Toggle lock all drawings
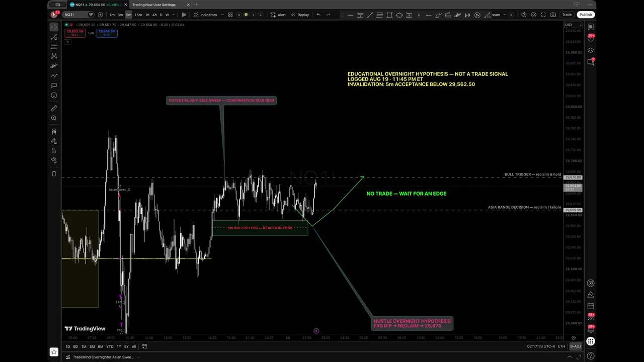644x362 pixels. (x=54, y=151)
